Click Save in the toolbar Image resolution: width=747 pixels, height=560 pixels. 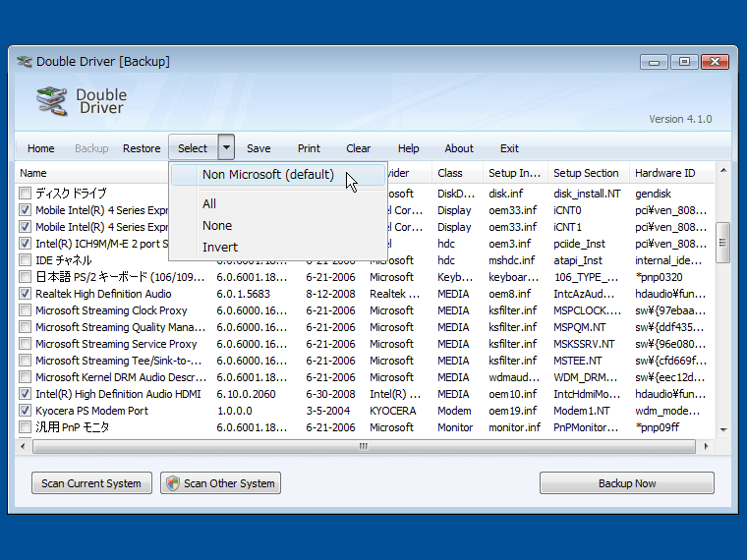259,148
